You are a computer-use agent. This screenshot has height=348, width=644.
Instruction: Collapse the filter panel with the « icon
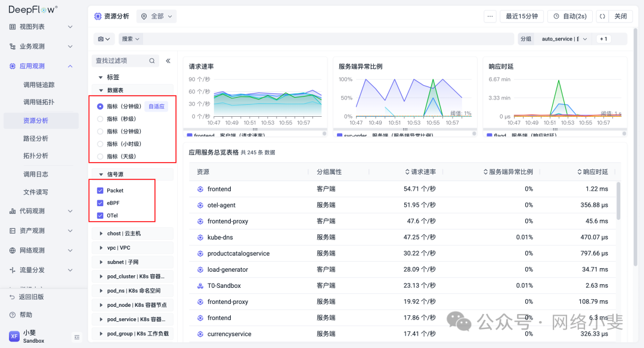tap(168, 60)
